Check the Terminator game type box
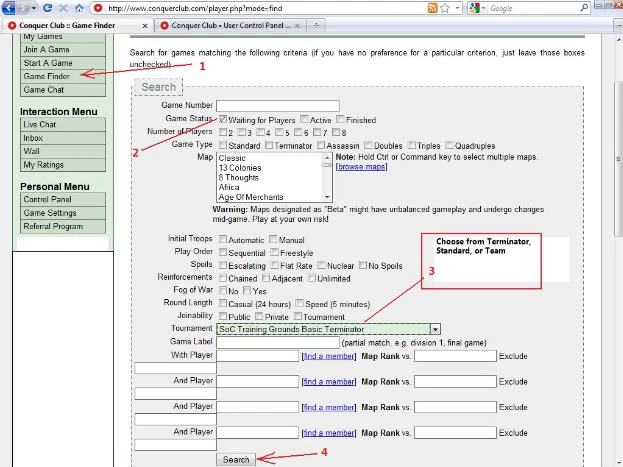Image resolution: width=623 pixels, height=467 pixels. point(269,145)
